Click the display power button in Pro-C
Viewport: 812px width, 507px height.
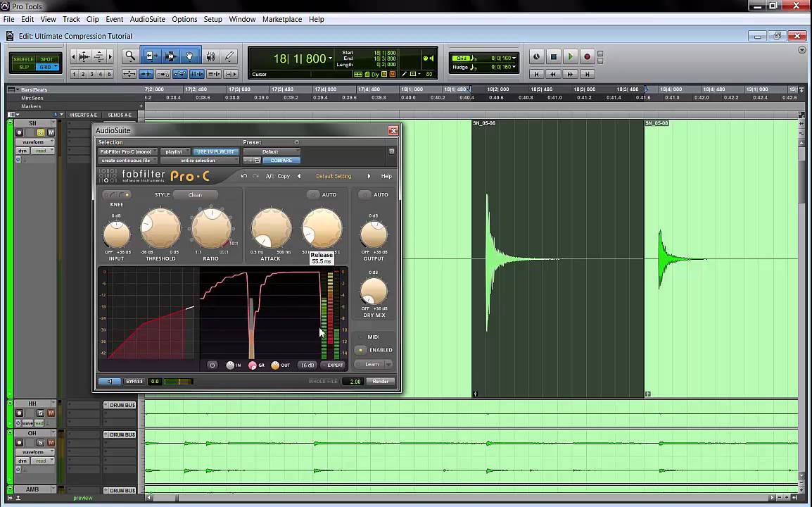click(x=212, y=365)
